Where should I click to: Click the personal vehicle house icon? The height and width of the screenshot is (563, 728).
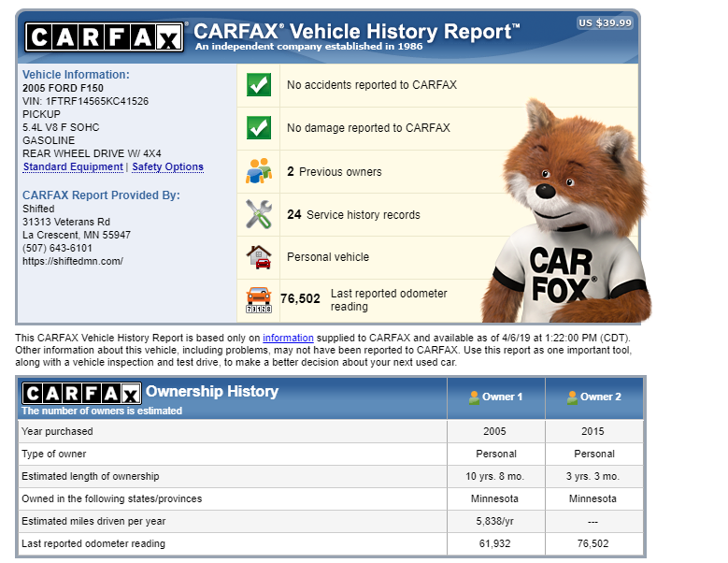[x=259, y=257]
